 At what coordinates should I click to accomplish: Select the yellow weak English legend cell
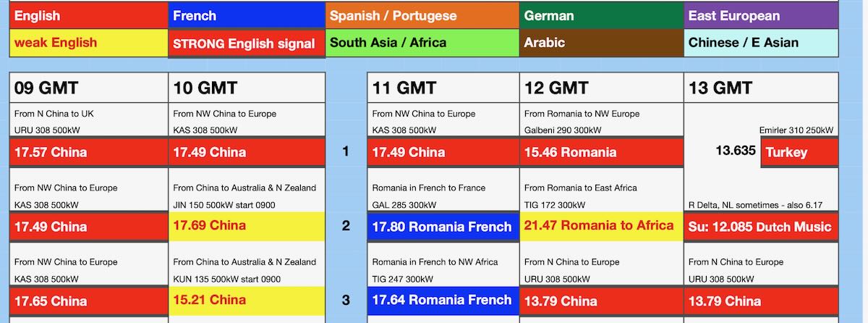89,43
